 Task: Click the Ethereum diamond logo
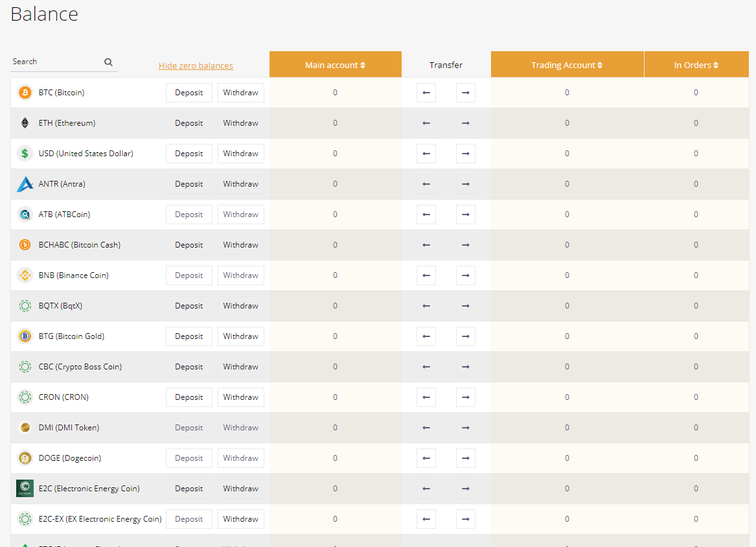(x=25, y=123)
